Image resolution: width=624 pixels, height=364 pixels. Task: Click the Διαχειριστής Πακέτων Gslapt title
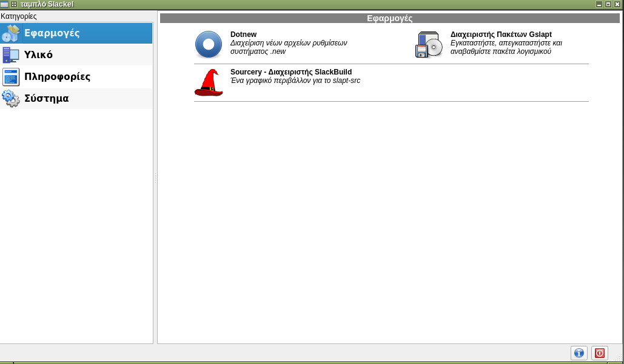[501, 35]
